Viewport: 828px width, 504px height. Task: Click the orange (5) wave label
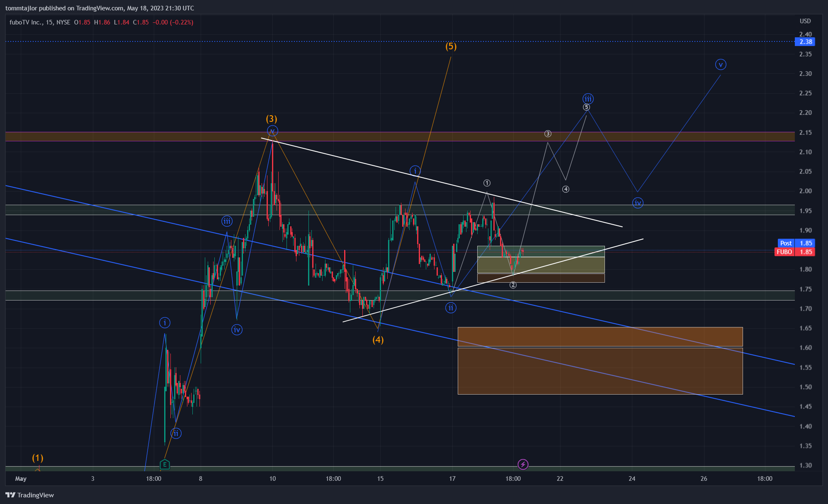451,46
